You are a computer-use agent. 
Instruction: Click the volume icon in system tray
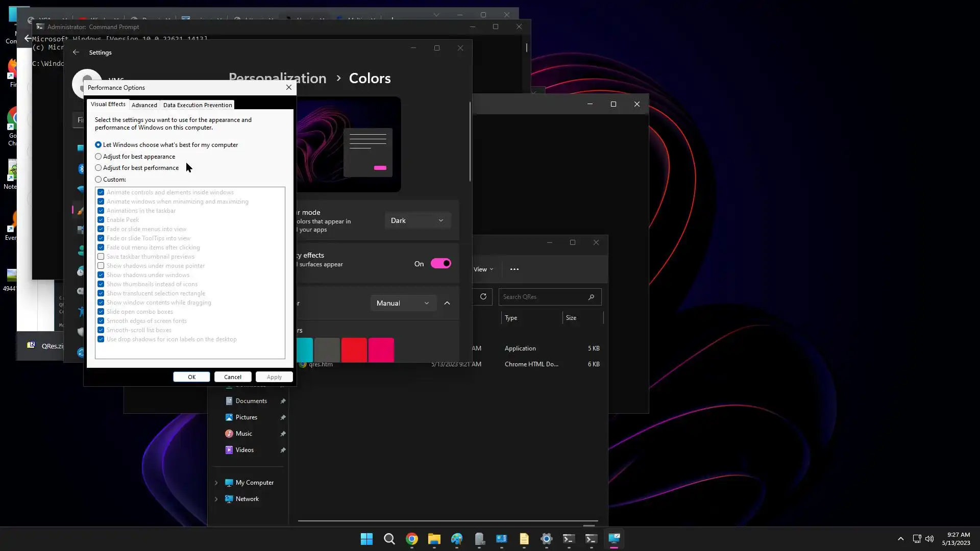point(929,539)
